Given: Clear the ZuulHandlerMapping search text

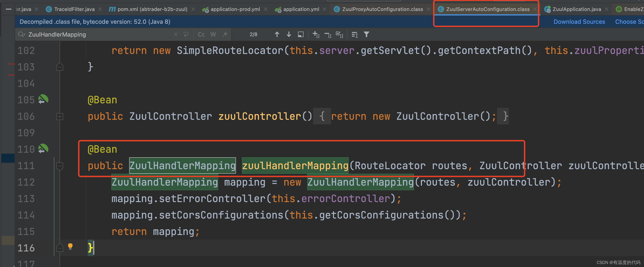Looking at the screenshot, I should tap(176, 34).
